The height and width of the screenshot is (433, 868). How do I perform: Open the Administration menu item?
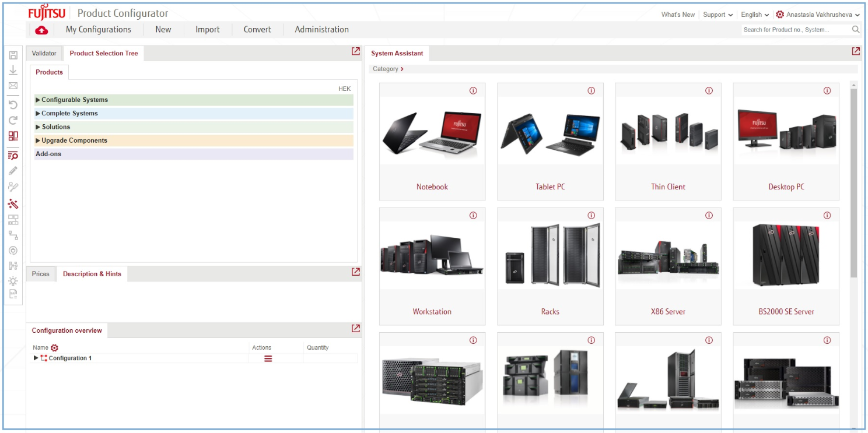pos(322,30)
